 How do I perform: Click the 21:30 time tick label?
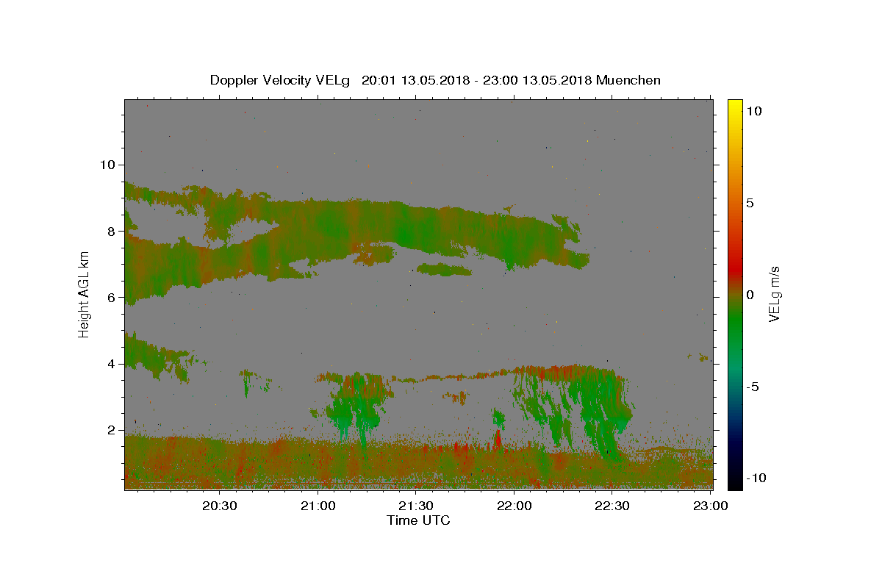coord(417,506)
